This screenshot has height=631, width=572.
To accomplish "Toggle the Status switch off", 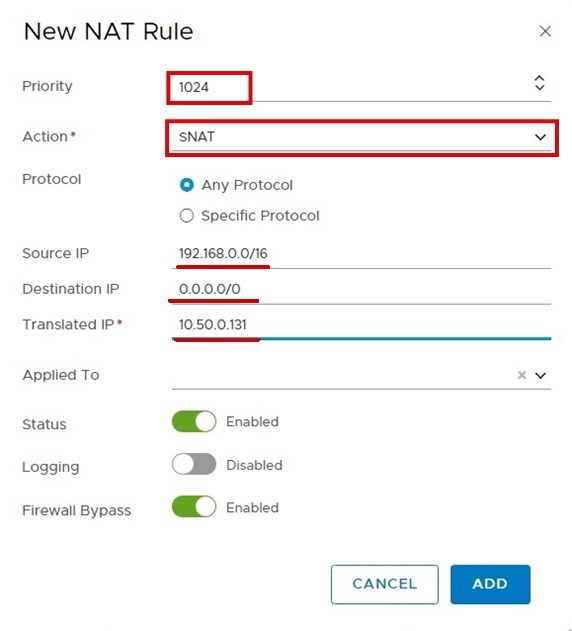I will click(194, 421).
